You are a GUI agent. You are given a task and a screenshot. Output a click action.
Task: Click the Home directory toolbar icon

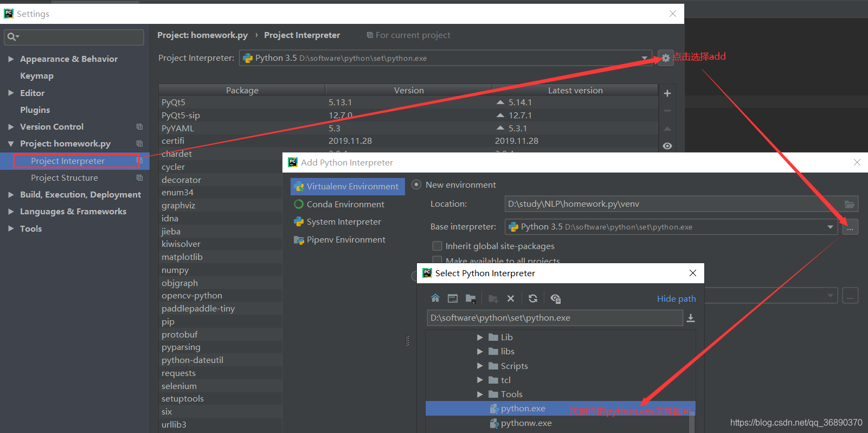click(435, 298)
